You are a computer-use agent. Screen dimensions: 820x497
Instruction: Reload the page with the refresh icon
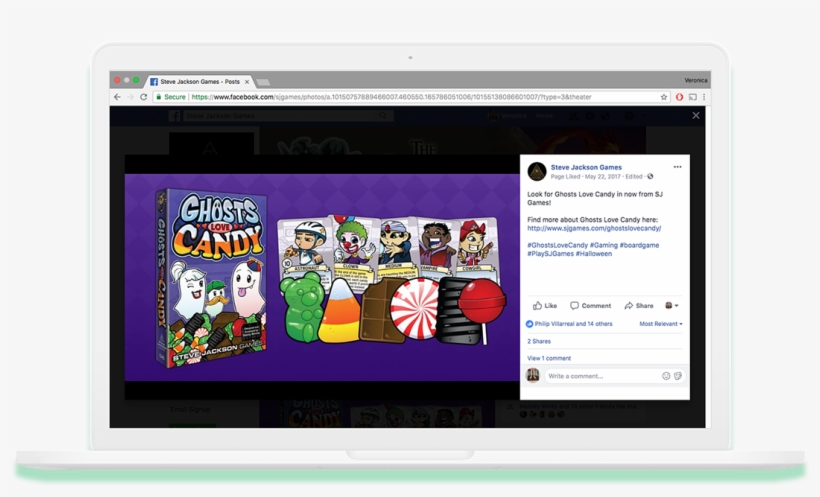[x=143, y=97]
